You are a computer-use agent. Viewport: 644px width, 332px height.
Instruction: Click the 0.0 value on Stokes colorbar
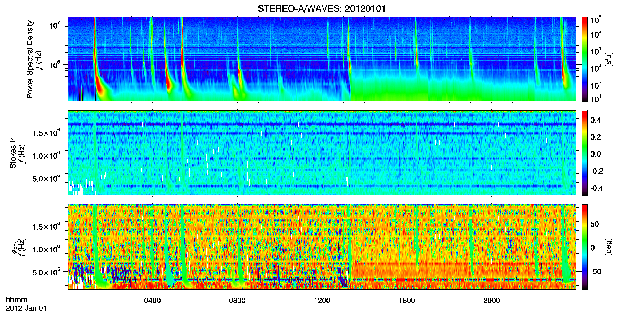[595, 154]
